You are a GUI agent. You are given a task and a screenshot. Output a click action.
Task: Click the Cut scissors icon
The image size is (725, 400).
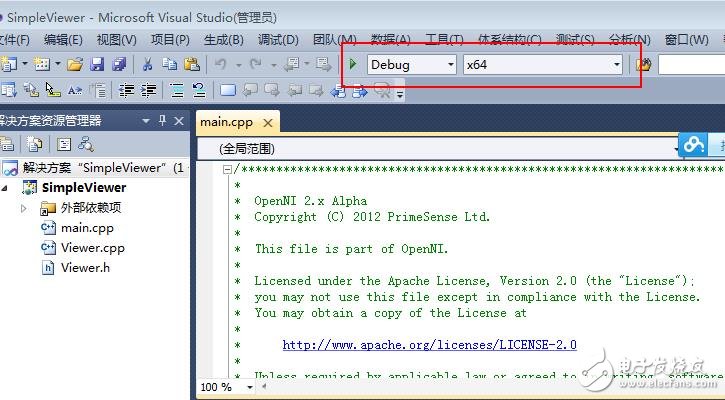[x=148, y=64]
